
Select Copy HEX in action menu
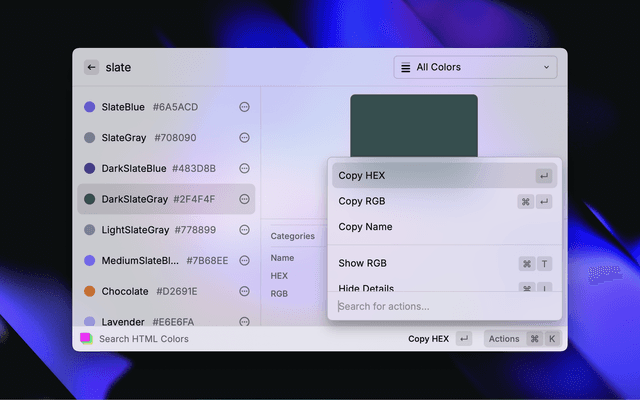tap(362, 176)
